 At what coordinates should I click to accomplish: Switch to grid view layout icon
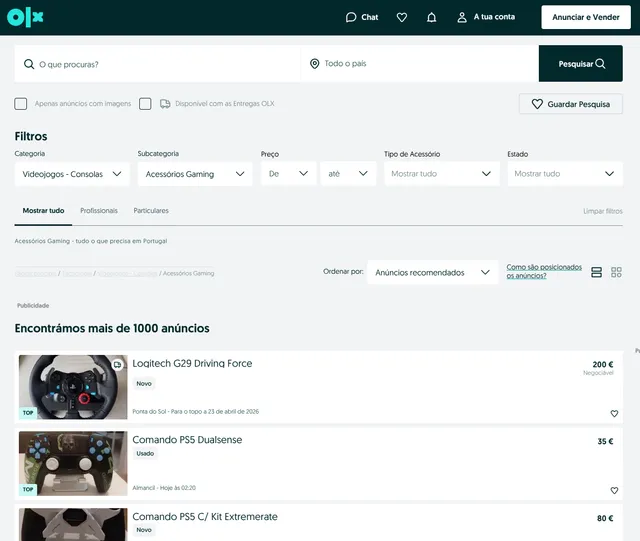pos(616,272)
